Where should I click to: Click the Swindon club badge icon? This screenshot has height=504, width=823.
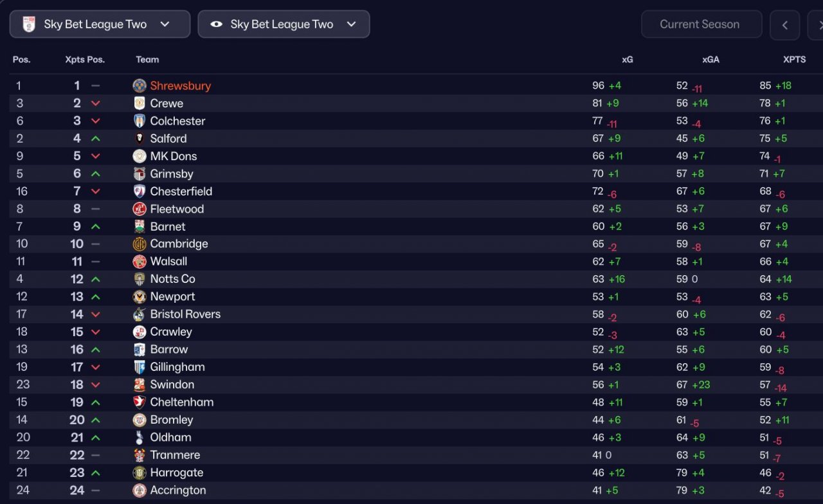(x=140, y=384)
